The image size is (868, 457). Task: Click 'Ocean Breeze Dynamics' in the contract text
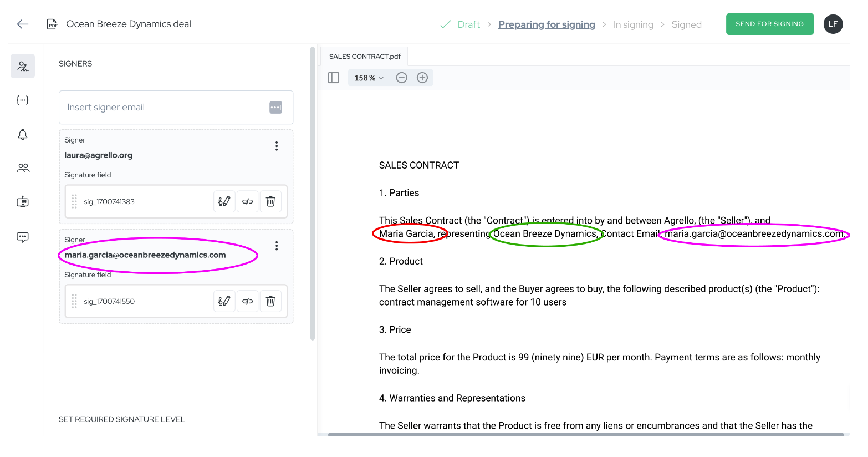(545, 234)
